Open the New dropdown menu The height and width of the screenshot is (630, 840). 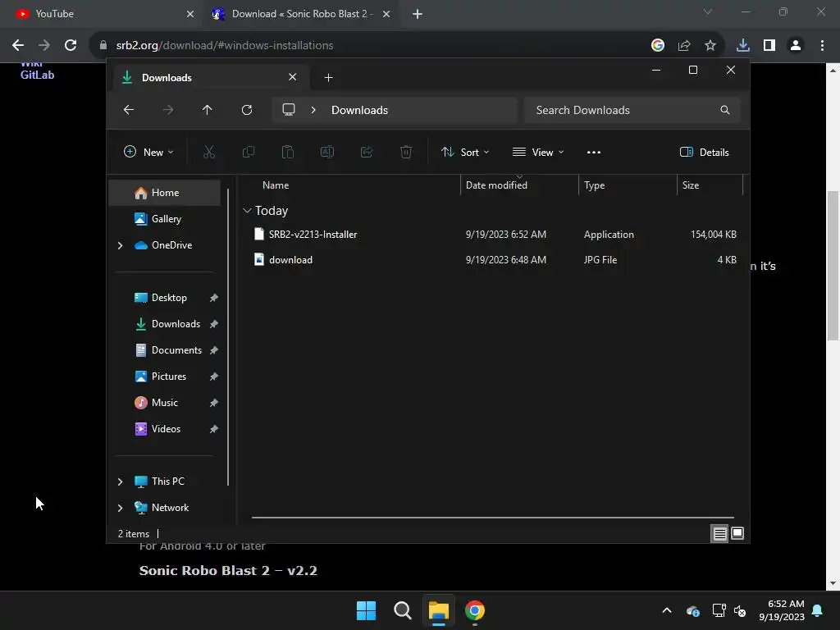[x=148, y=152]
